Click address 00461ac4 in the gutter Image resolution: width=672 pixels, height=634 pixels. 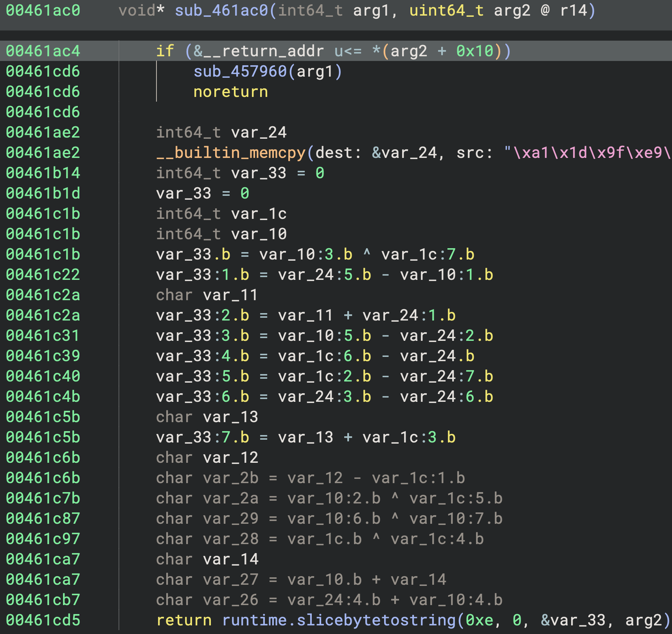[x=43, y=51]
